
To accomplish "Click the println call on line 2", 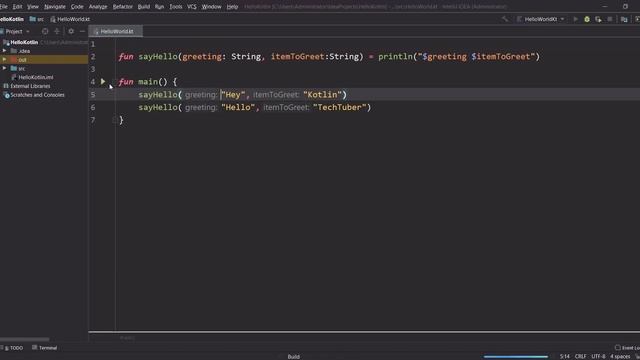I will 395,57.
